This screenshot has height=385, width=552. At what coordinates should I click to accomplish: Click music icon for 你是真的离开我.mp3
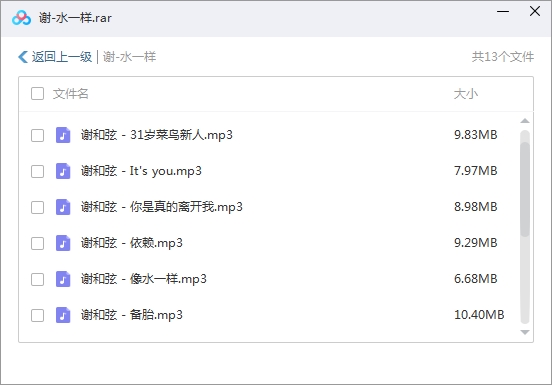click(63, 207)
